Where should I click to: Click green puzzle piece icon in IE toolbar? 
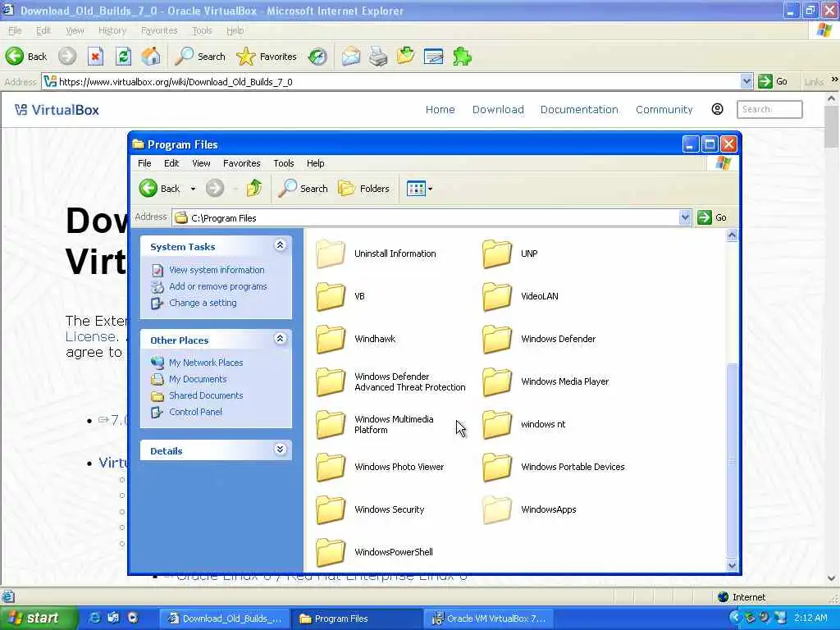(462, 57)
